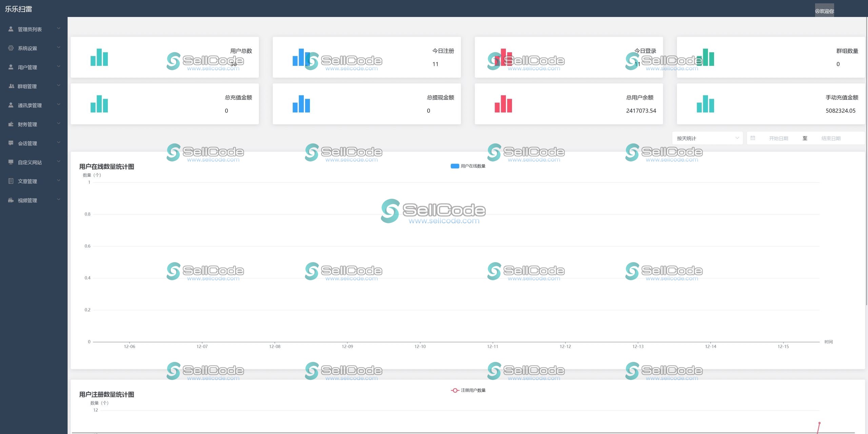Image resolution: width=868 pixels, height=434 pixels.
Task: Click the 手动充值金额 value 5082324.05
Action: [x=840, y=111]
